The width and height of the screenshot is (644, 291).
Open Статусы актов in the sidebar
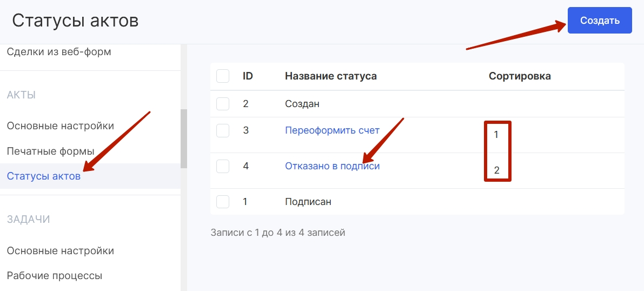pos(44,176)
